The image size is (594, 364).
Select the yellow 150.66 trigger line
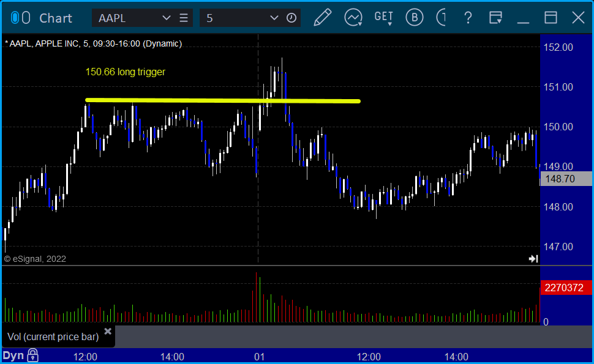coord(223,101)
